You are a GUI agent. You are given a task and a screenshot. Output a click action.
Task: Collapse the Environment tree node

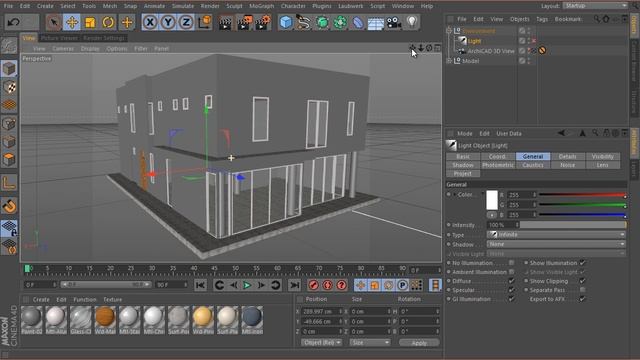(449, 31)
